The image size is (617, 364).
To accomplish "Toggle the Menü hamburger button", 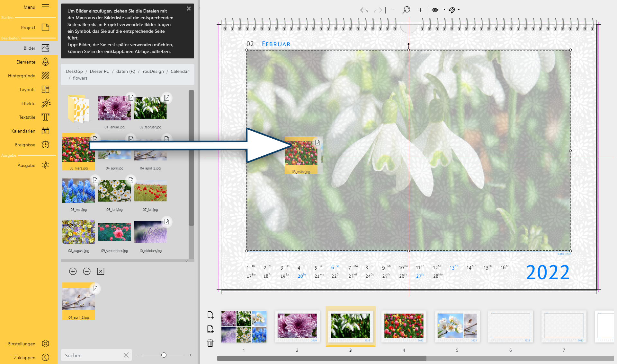I will click(x=45, y=7).
